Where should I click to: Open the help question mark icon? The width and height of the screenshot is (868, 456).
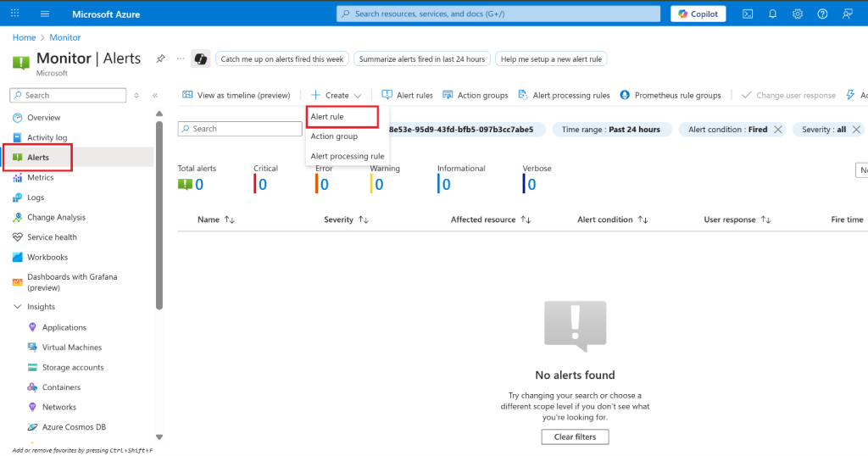[822, 14]
